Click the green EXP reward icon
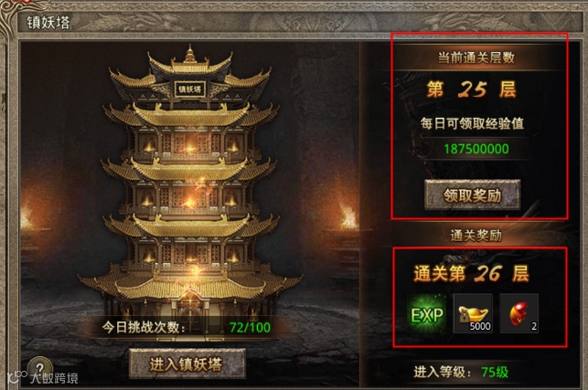Screen dimensions: 588x390 click(x=427, y=313)
